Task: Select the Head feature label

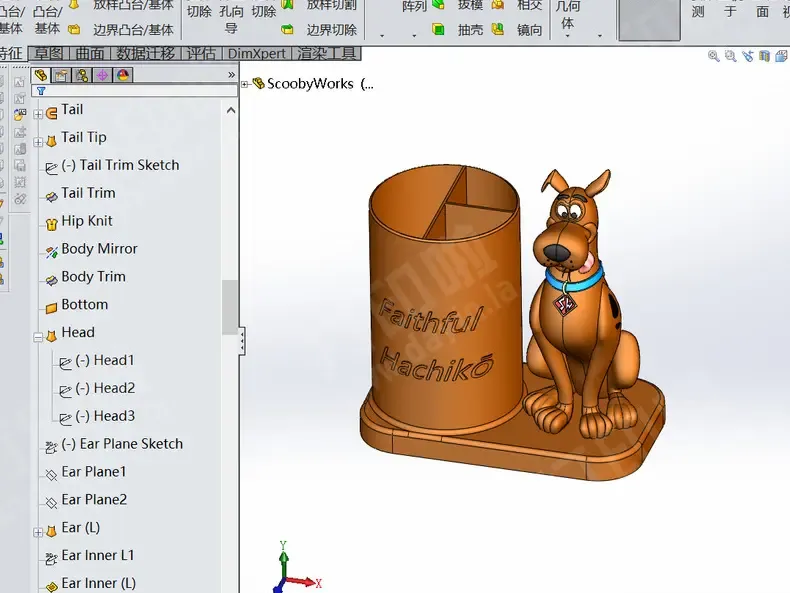Action: point(78,333)
